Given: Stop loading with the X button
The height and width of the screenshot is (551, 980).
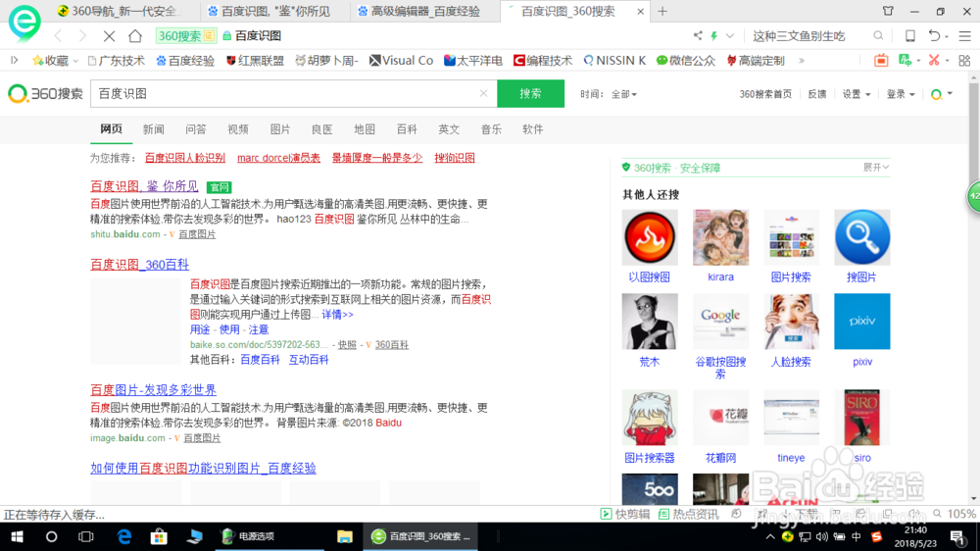Looking at the screenshot, I should 109,36.
